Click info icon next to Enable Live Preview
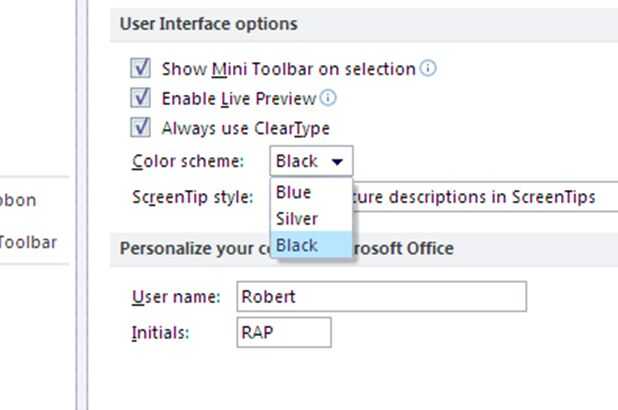Image resolution: width=618 pixels, height=410 pixels. pyautogui.click(x=328, y=98)
